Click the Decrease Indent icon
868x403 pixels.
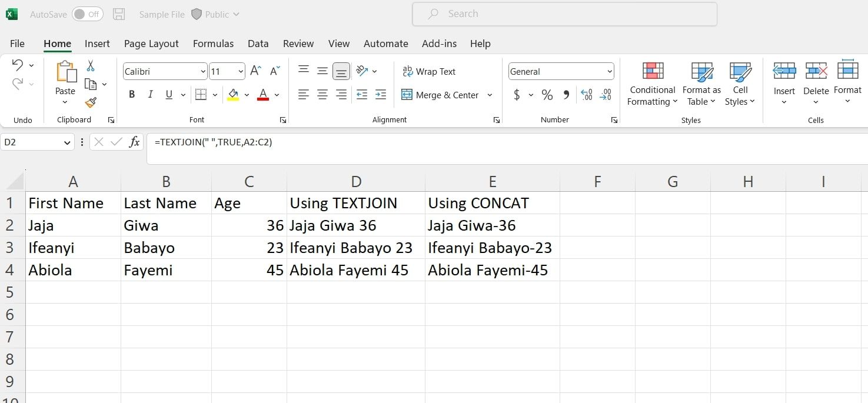click(363, 94)
